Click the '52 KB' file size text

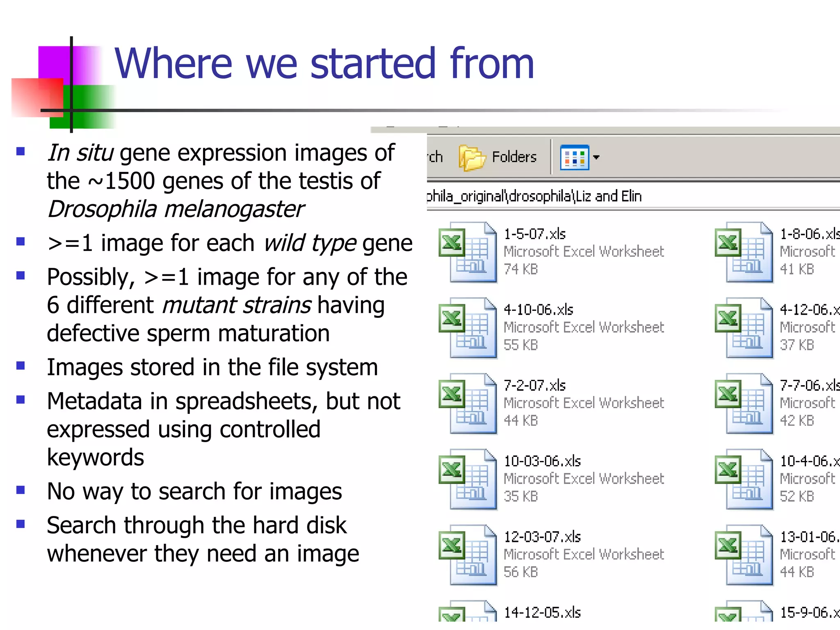[797, 496]
